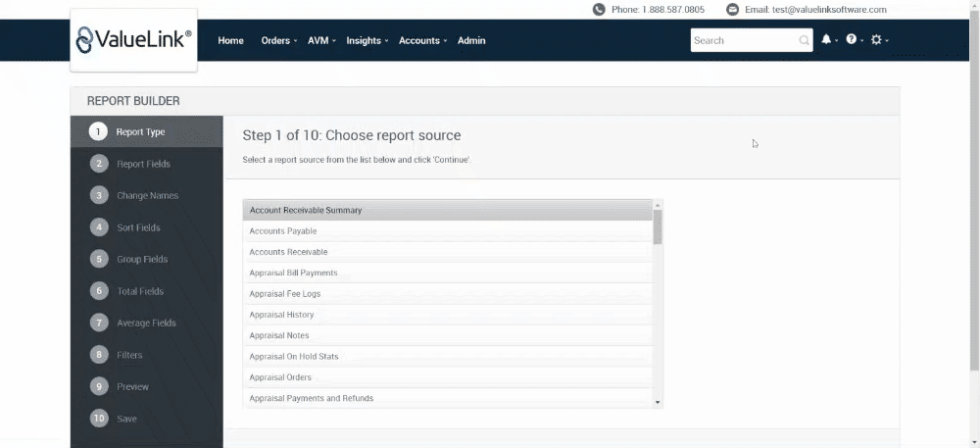Open Average Fields step
980x448 pixels.
click(147, 323)
